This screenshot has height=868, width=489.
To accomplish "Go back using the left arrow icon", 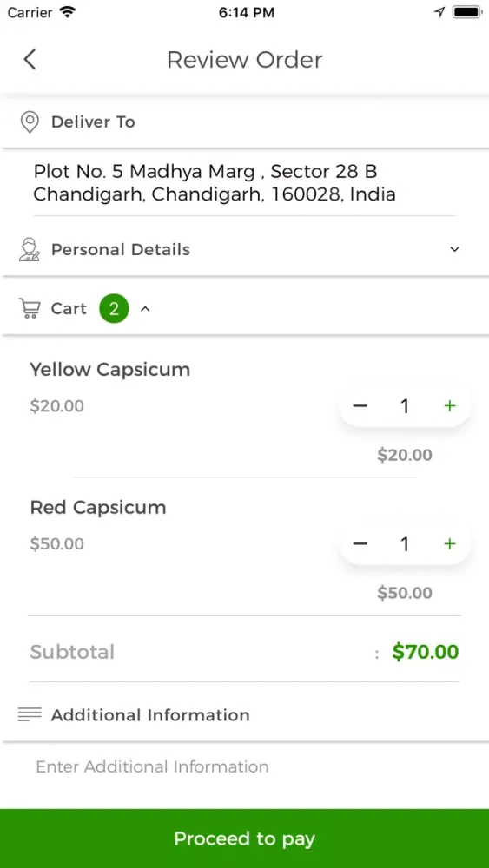I will [30, 59].
